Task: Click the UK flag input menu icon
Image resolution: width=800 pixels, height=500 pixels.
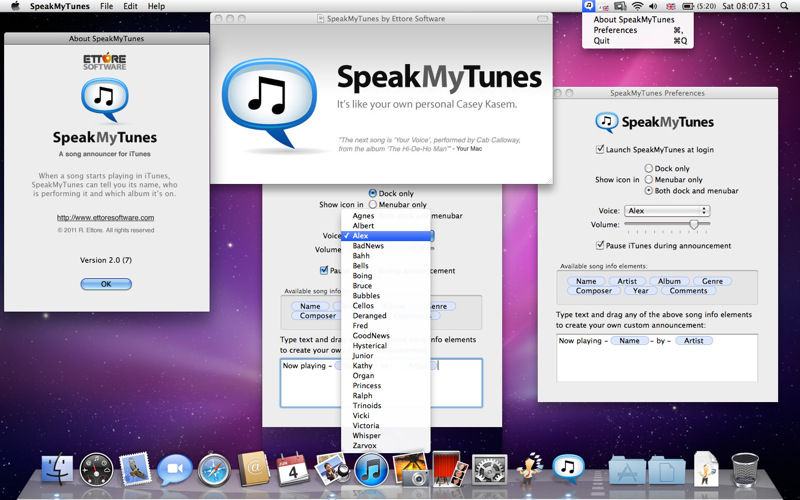Action: tap(671, 6)
